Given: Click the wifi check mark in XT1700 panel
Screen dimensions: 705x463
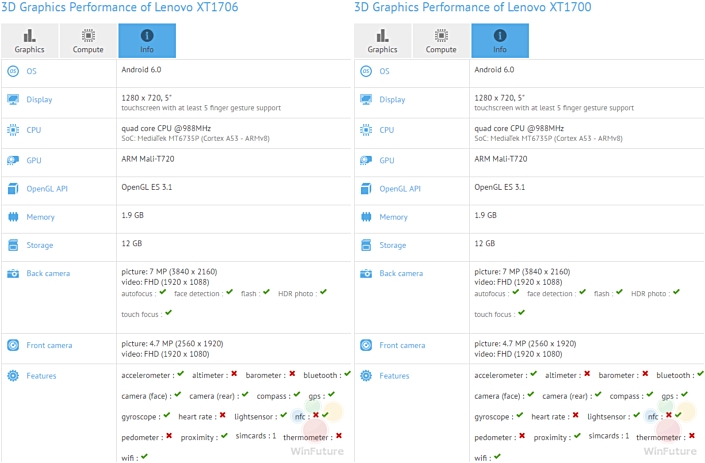Looking at the screenshot, I should [497, 456].
